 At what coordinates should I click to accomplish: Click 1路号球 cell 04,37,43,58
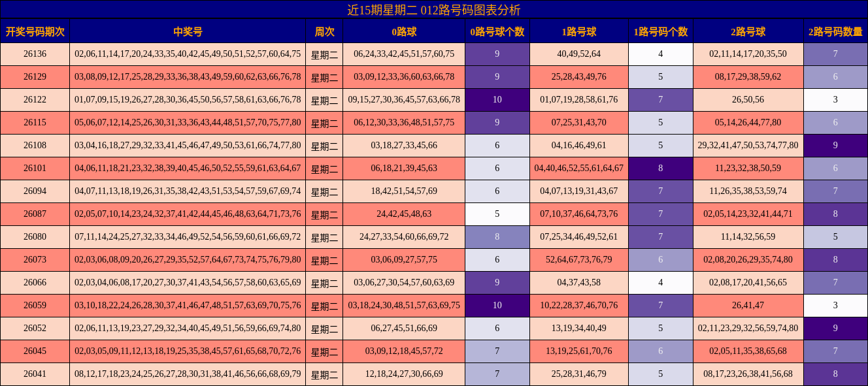(x=579, y=283)
